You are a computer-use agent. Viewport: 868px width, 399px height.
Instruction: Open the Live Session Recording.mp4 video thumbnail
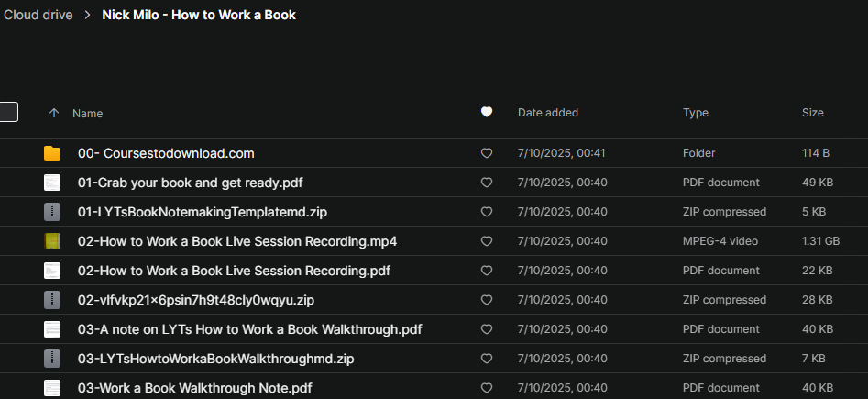pyautogui.click(x=52, y=241)
